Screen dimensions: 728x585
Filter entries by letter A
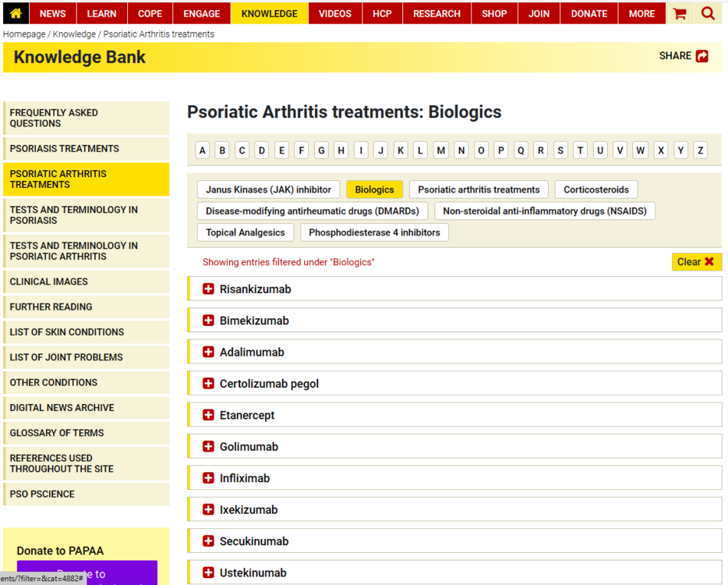point(203,151)
